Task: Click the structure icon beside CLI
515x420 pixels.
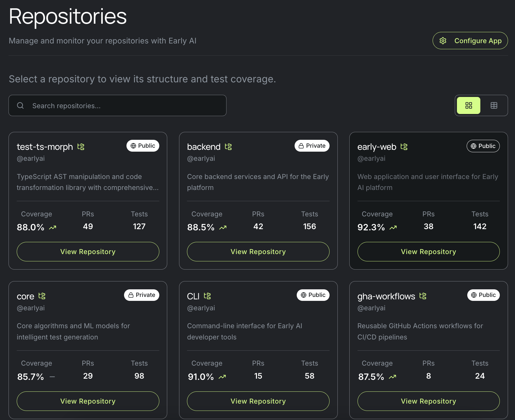Action: (x=207, y=296)
